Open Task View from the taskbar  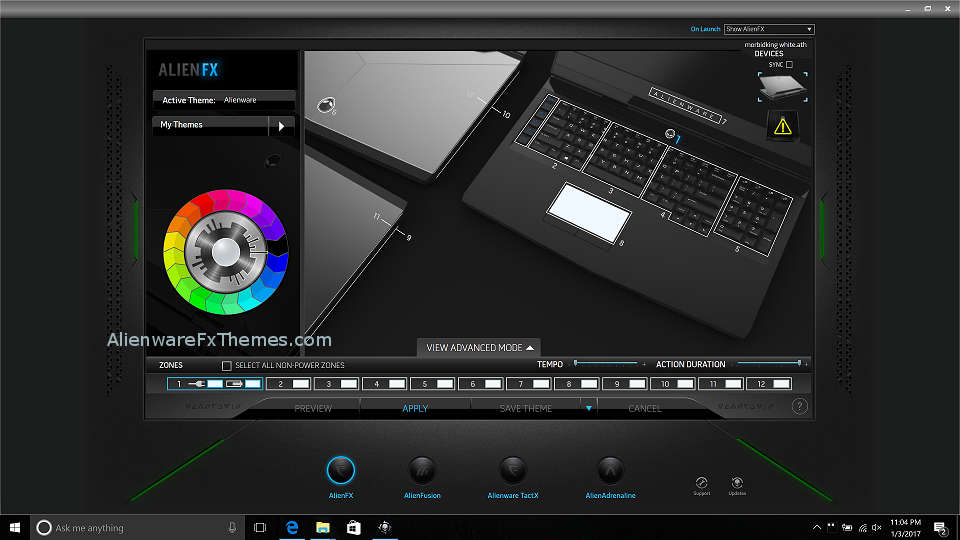click(260, 527)
